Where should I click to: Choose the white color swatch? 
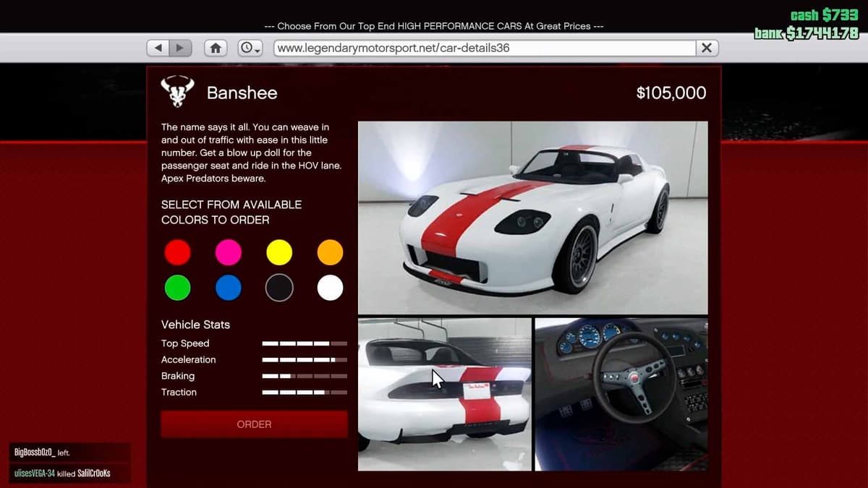point(330,288)
